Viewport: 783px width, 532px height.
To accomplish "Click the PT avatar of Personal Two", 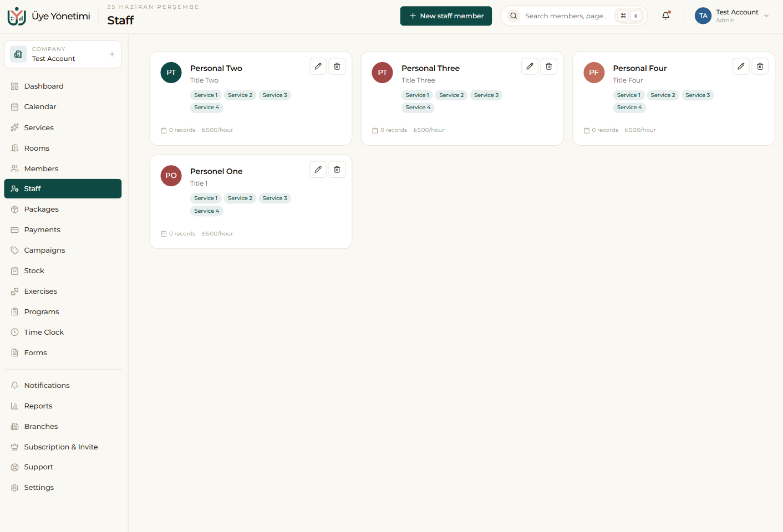I will coord(171,73).
